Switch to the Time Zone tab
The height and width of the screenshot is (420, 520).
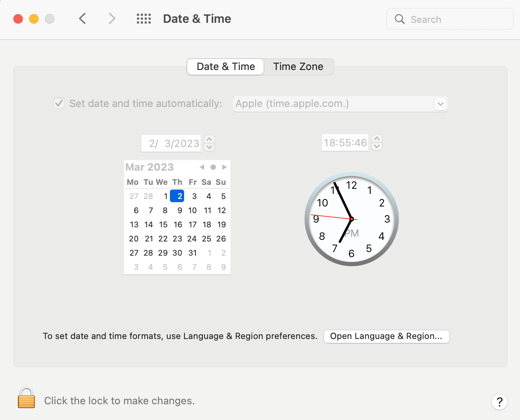(x=298, y=66)
